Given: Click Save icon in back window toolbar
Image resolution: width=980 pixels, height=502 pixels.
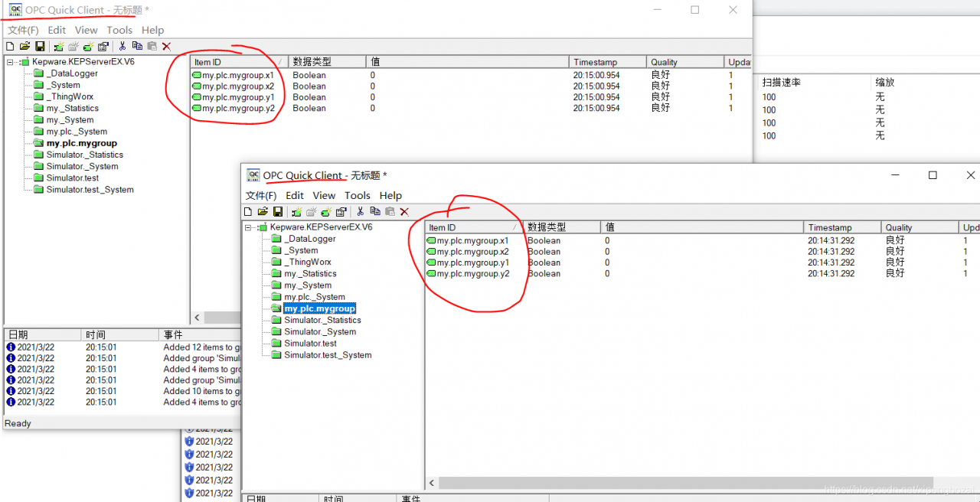Looking at the screenshot, I should point(40,47).
